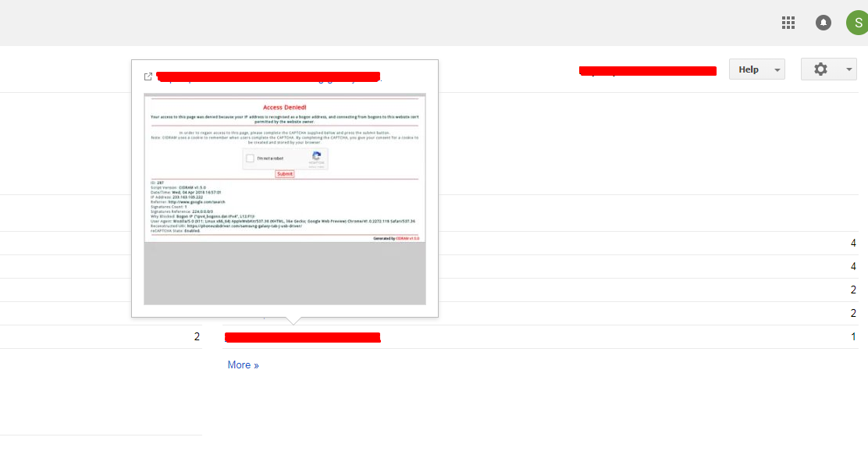Select the count value 1 in the last row
The width and height of the screenshot is (868, 455).
pyautogui.click(x=853, y=336)
